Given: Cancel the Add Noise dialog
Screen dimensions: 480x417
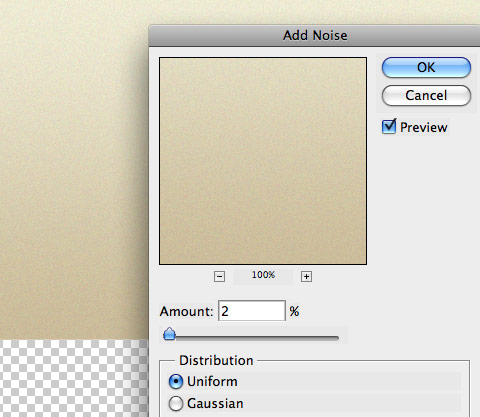Looking at the screenshot, I should click(426, 96).
